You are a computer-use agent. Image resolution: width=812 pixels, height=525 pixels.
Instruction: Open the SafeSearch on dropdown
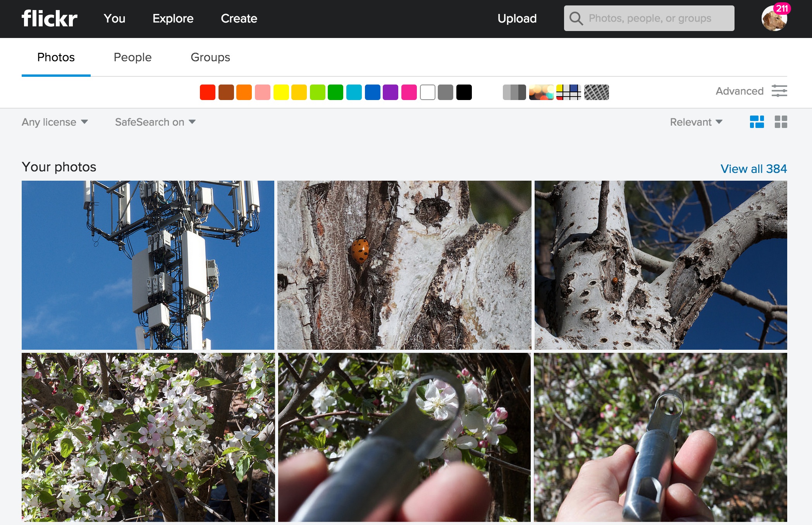click(x=155, y=122)
